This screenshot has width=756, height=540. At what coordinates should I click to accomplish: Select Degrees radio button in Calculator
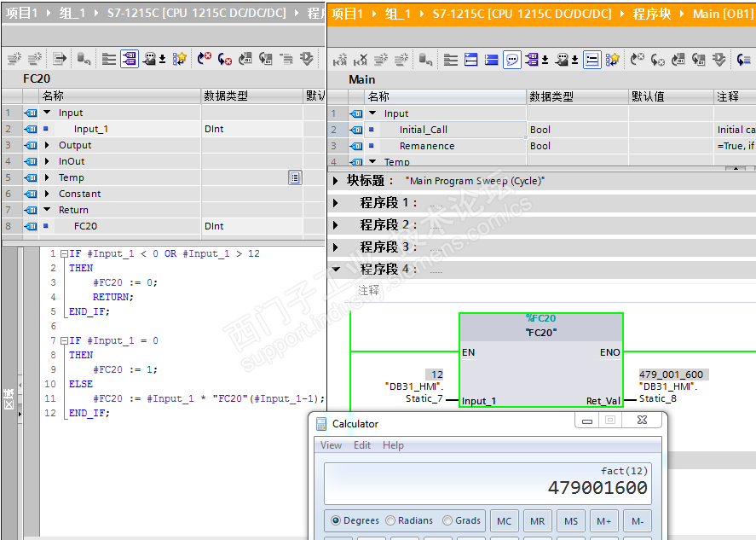tap(336, 520)
